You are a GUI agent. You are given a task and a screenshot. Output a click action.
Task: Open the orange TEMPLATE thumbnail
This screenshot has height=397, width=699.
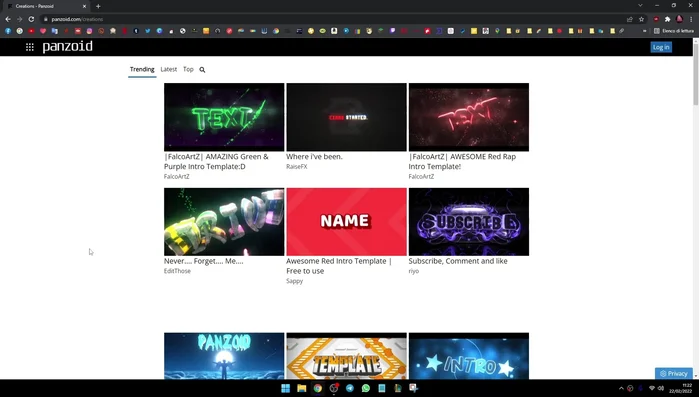[x=346, y=356]
